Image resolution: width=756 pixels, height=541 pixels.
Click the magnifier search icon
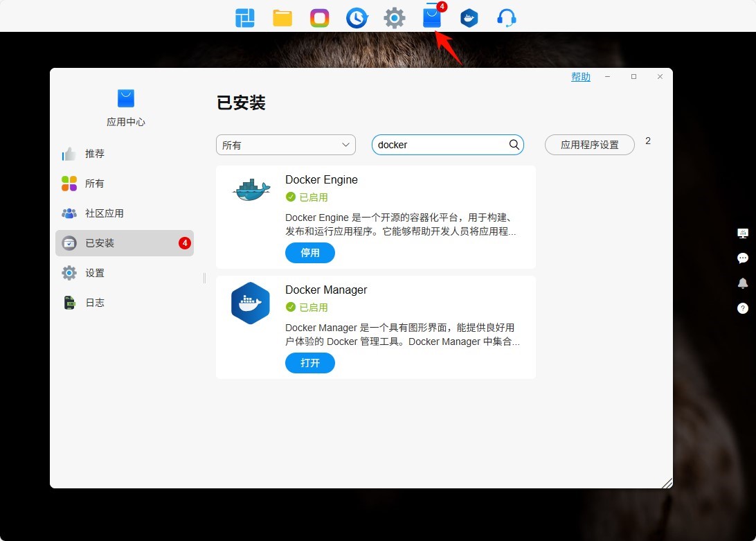(514, 145)
